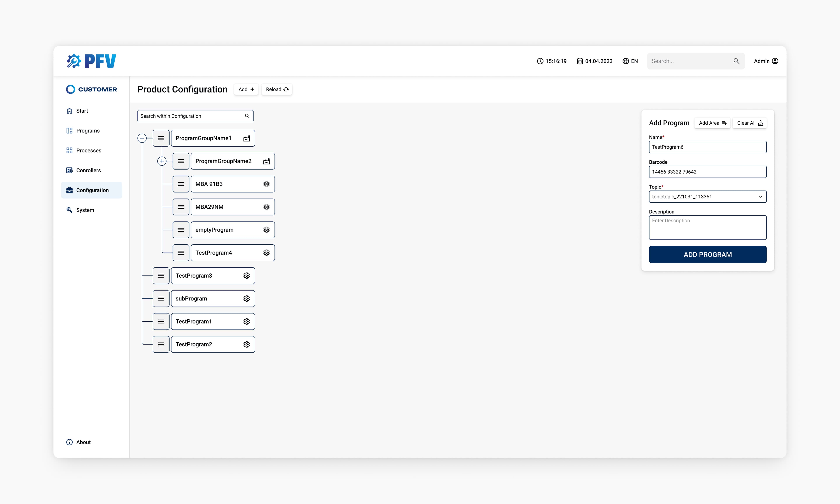Click drag handle of MBA29NM

tap(181, 207)
